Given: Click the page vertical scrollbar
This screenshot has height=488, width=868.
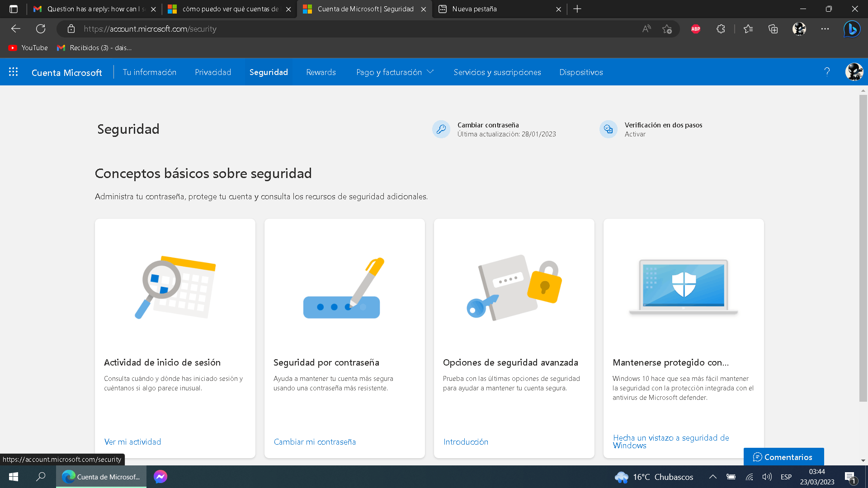Looking at the screenshot, I should pyautogui.click(x=863, y=248).
